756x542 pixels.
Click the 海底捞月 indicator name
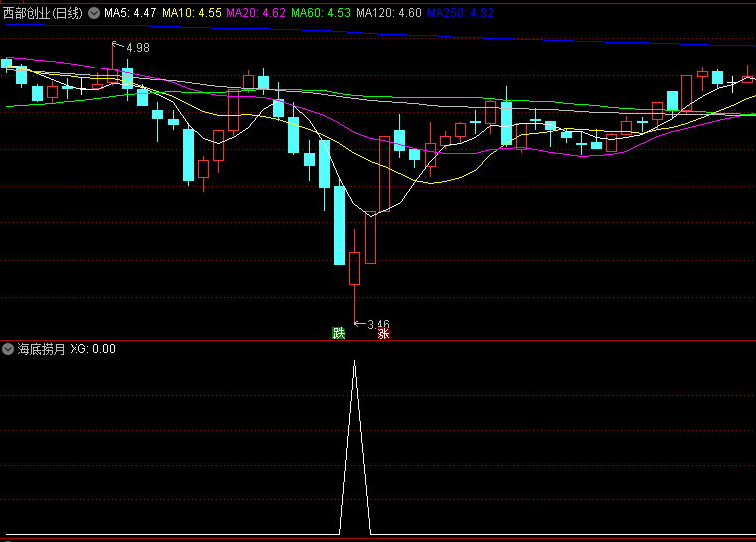(x=41, y=349)
